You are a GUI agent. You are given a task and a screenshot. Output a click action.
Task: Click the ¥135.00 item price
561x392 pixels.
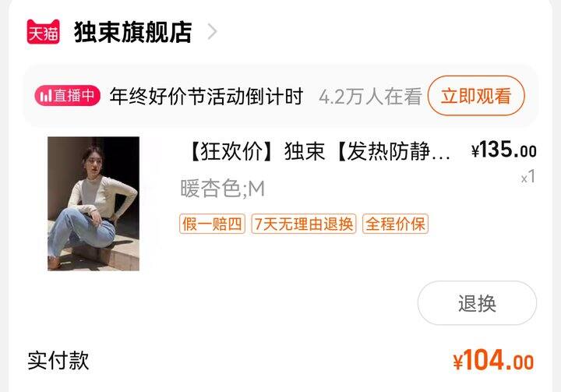coord(504,150)
